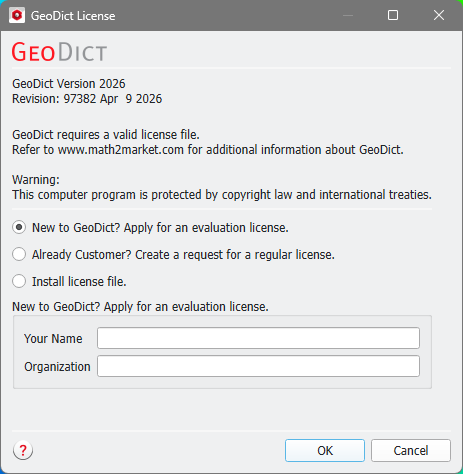
Task: Close the GeoDict License window
Action: [x=439, y=15]
